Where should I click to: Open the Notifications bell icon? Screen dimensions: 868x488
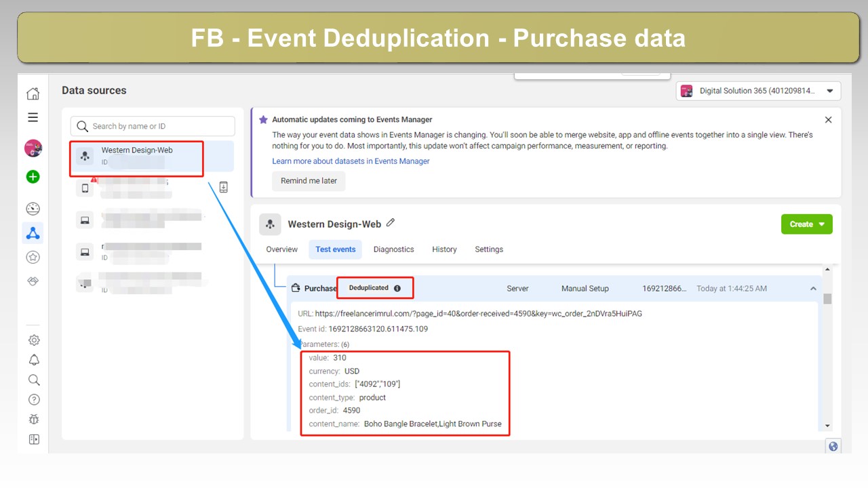pos(34,360)
